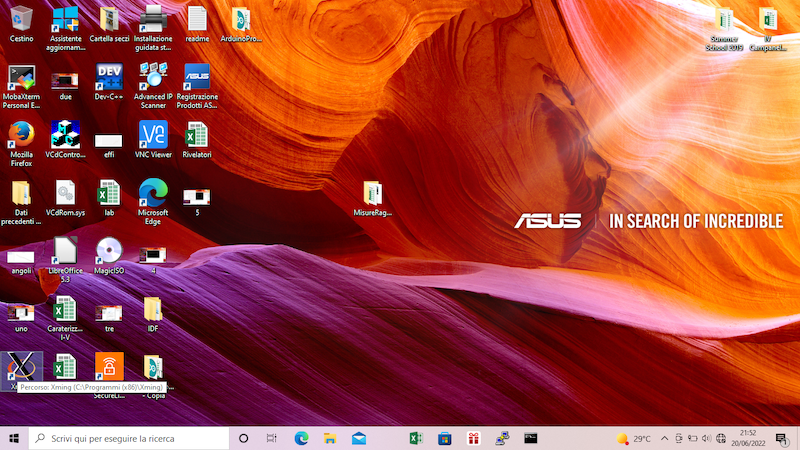Open Microsoft Store from the taskbar
The image size is (800, 450).
444,438
